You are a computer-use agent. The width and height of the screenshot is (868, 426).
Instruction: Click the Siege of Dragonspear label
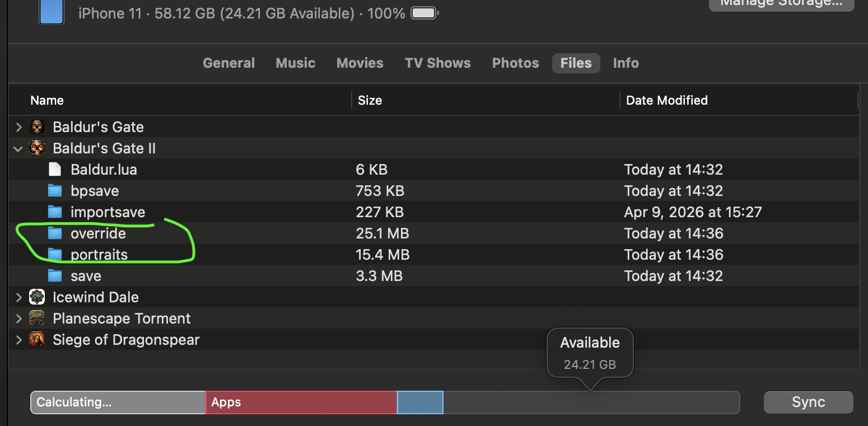pyautogui.click(x=126, y=340)
